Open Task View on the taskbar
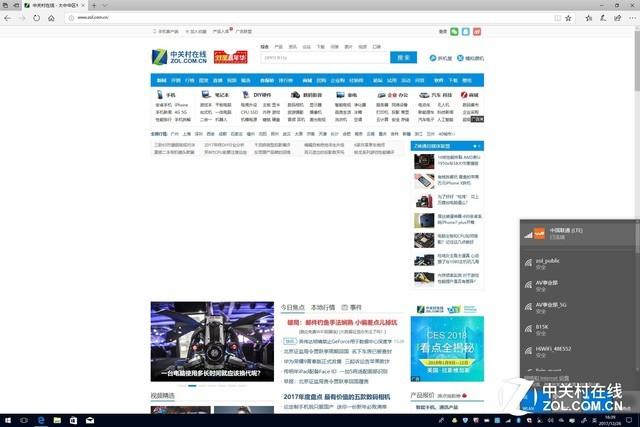The image size is (640, 427). pos(24,420)
